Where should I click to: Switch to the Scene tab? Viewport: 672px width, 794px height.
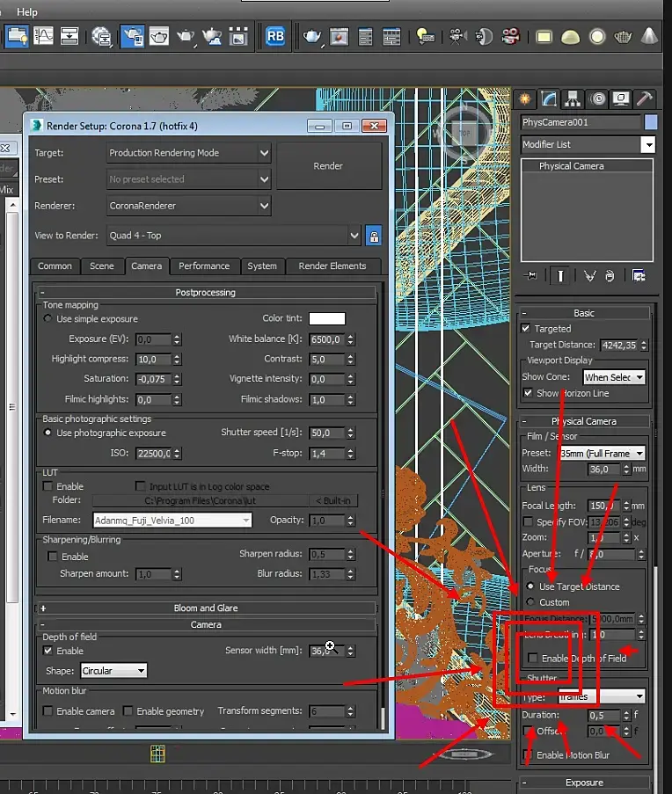(102, 266)
